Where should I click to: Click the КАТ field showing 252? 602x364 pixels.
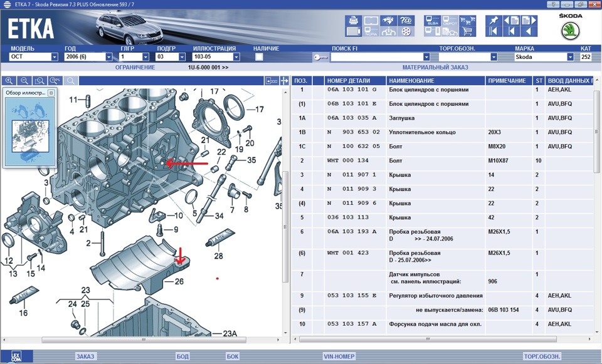pos(586,57)
